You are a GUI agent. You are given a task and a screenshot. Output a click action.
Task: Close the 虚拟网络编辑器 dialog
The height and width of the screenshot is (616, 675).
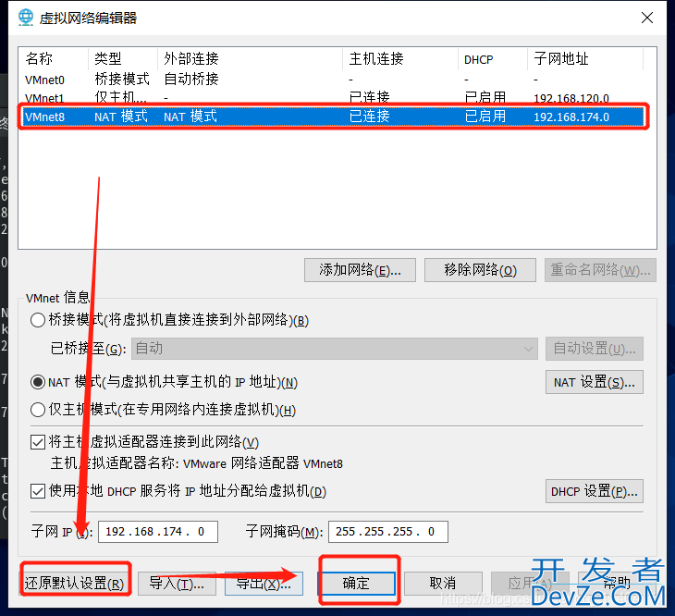[647, 18]
